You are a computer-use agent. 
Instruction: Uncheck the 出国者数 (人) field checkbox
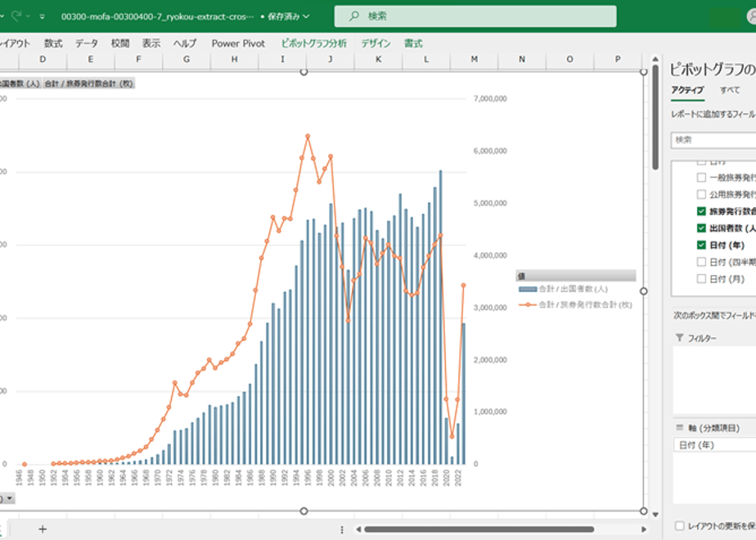click(x=701, y=228)
